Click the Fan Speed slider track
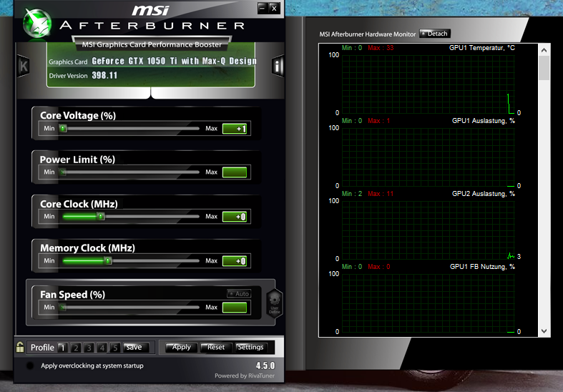The image size is (563, 392). click(129, 307)
